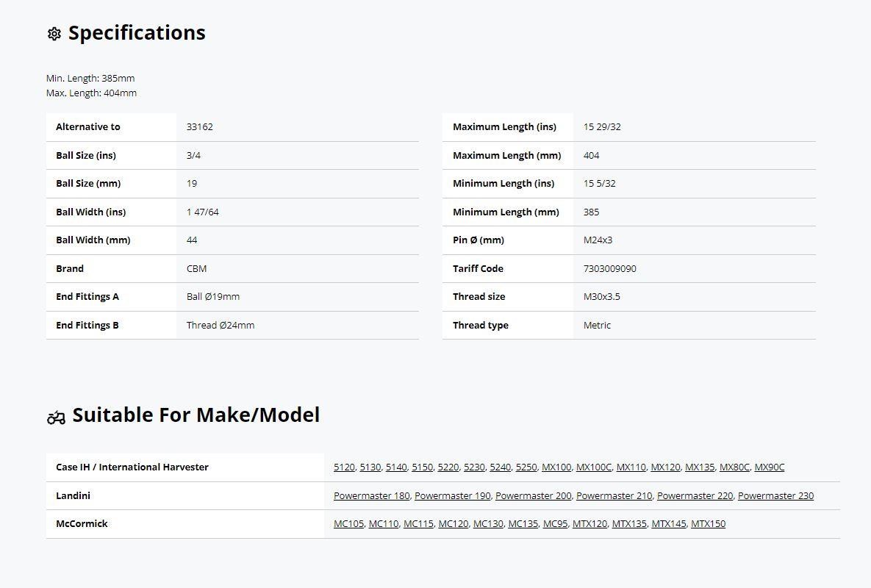Open the MC95 model link
Viewport: 871px width, 588px height.
556,523
